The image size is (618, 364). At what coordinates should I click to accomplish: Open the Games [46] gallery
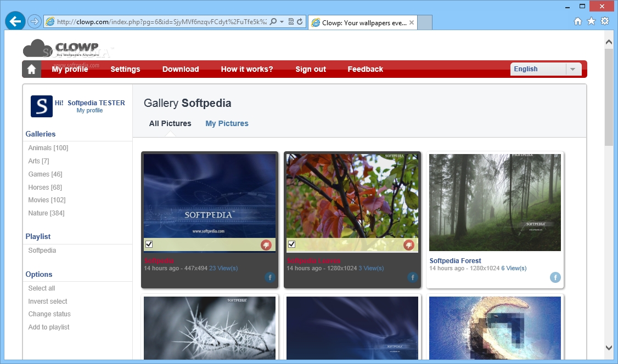coord(46,174)
